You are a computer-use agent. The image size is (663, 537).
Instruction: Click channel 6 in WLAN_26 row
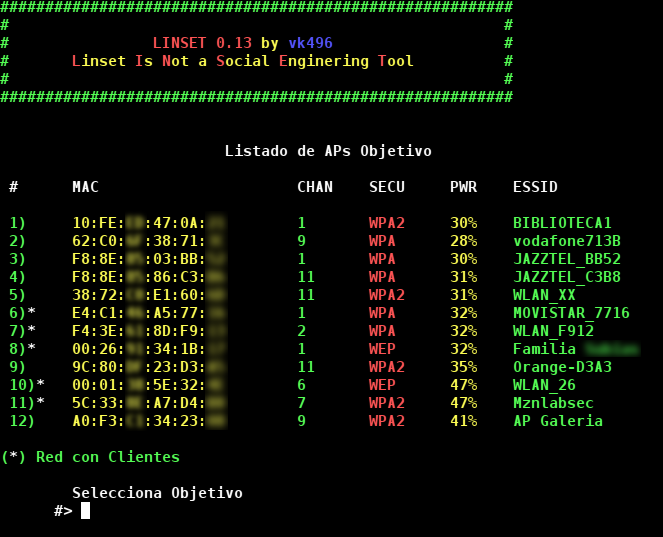coord(301,385)
